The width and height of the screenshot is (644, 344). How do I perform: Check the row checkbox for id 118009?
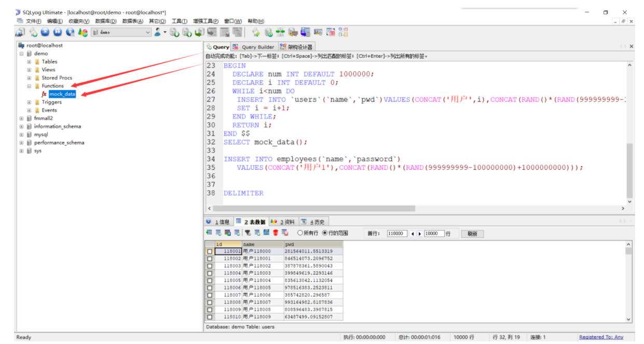pyautogui.click(x=210, y=309)
